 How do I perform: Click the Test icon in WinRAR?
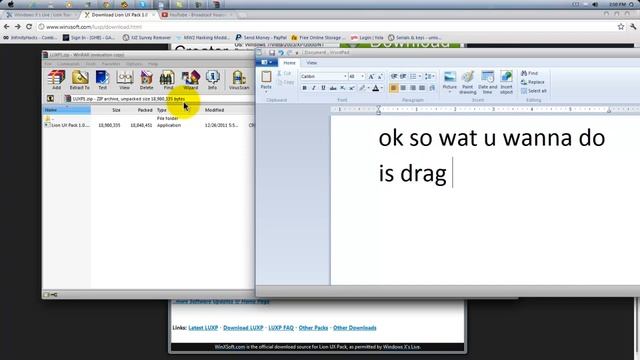click(102, 80)
